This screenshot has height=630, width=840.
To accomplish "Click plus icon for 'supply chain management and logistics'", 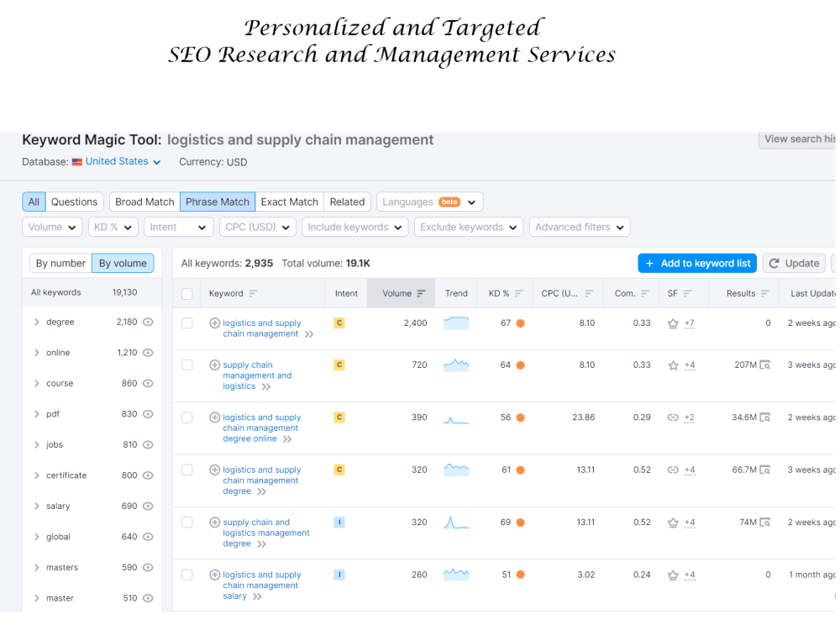I will pyautogui.click(x=214, y=365).
